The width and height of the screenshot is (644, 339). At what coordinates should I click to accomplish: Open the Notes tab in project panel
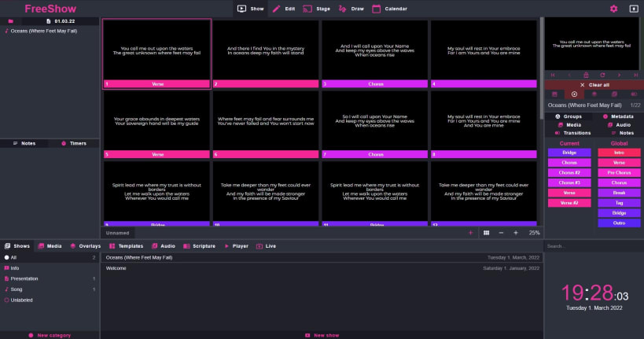click(x=24, y=143)
